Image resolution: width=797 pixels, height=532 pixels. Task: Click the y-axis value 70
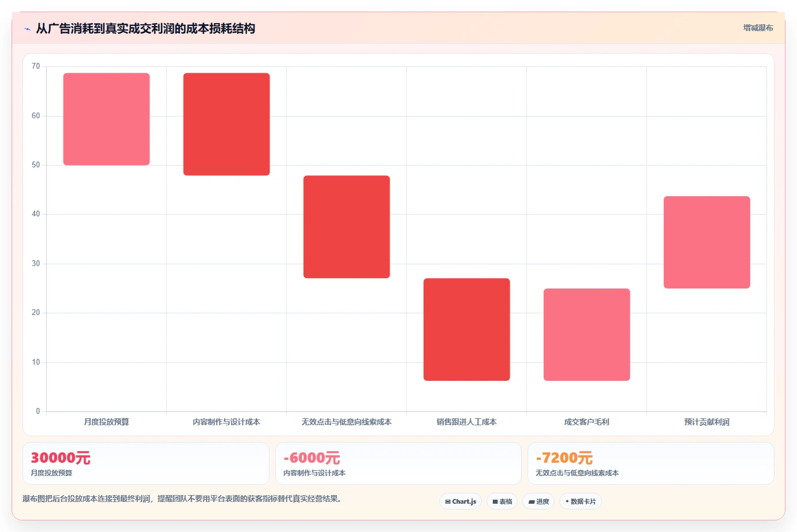[36, 66]
